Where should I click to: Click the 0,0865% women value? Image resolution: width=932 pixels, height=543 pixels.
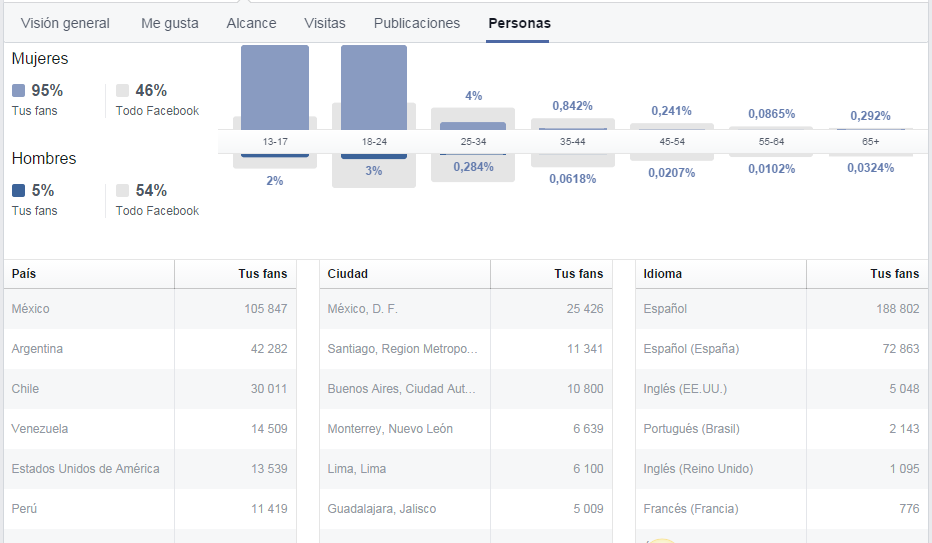click(772, 113)
